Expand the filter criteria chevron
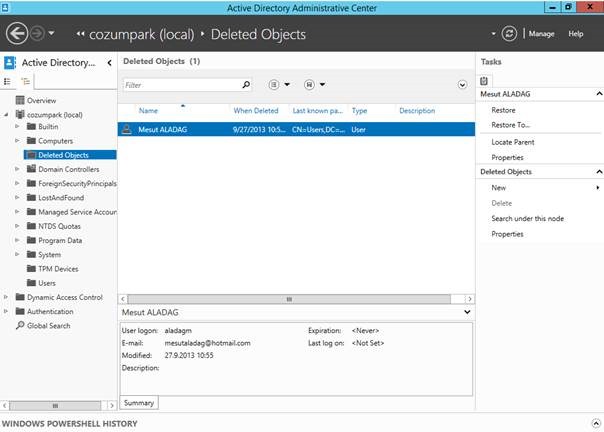Image resolution: width=604 pixels, height=432 pixels. (462, 84)
